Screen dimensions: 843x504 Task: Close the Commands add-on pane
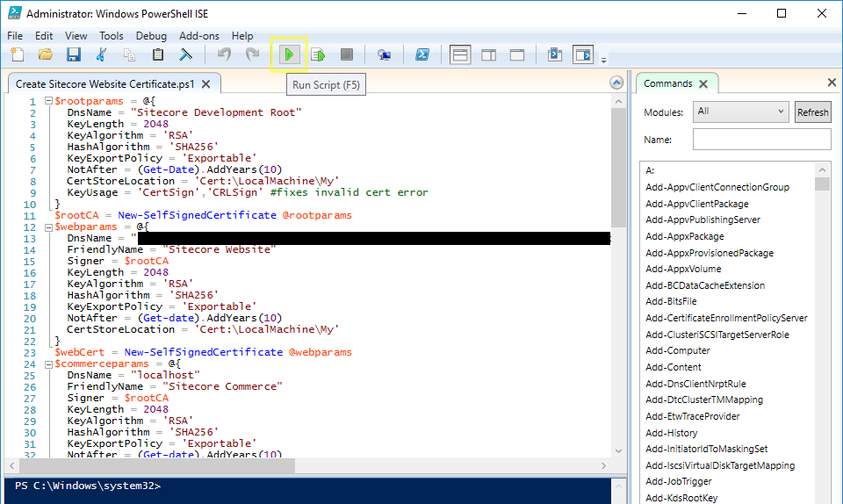[x=832, y=83]
